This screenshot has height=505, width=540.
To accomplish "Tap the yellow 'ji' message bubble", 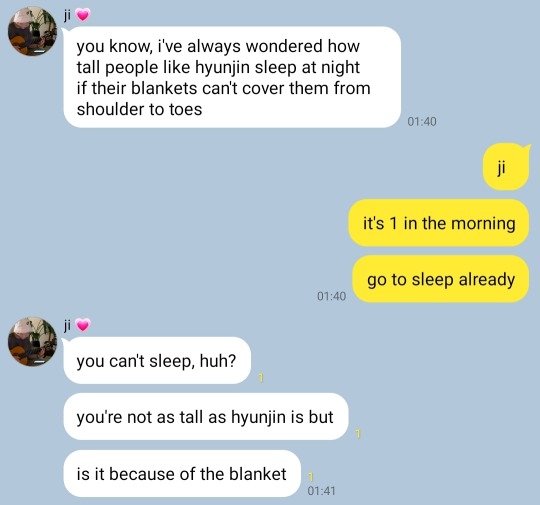I will pyautogui.click(x=506, y=167).
